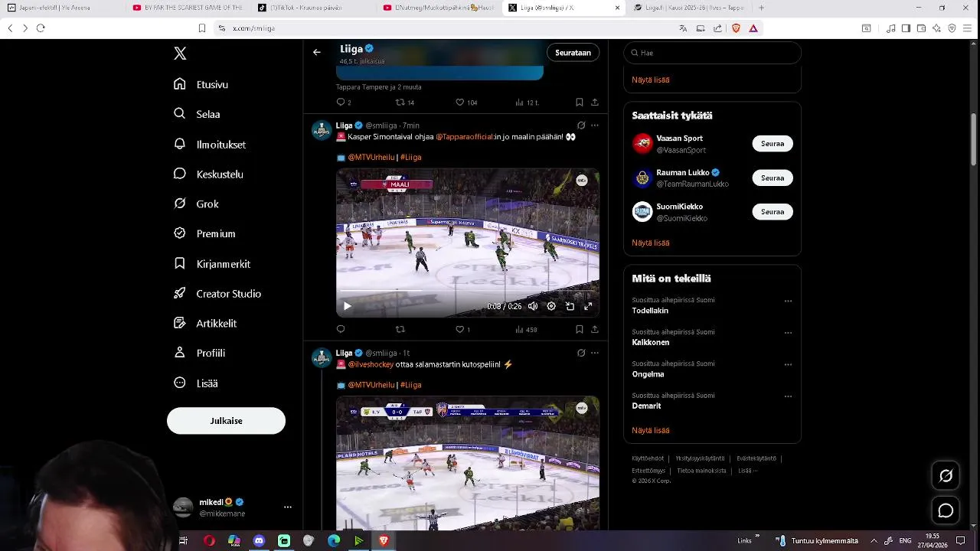The height and width of the screenshot is (551, 980).
Task: Open Discord from the taskbar
Action: (259, 540)
